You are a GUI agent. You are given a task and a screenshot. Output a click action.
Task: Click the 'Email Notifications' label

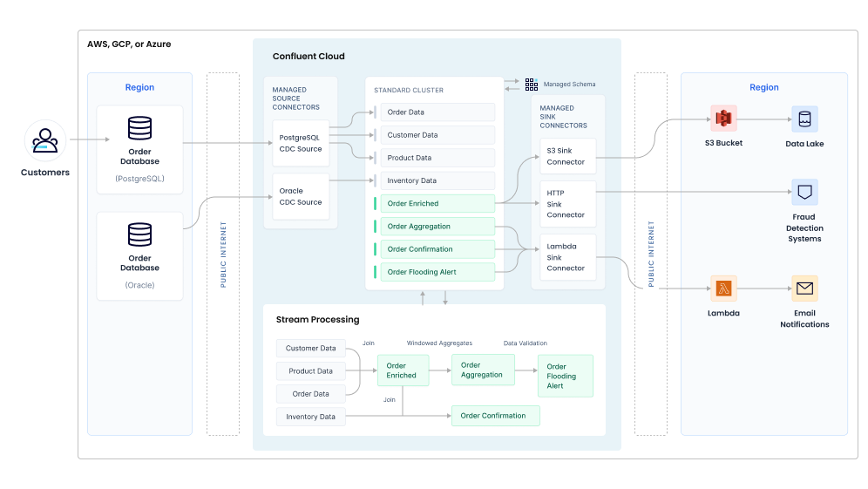(x=804, y=319)
